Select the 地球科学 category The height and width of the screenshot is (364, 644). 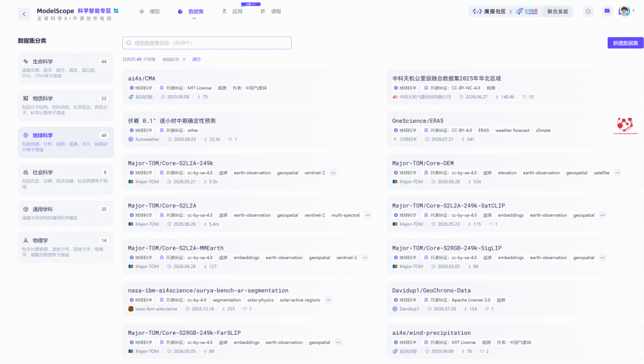(66, 142)
